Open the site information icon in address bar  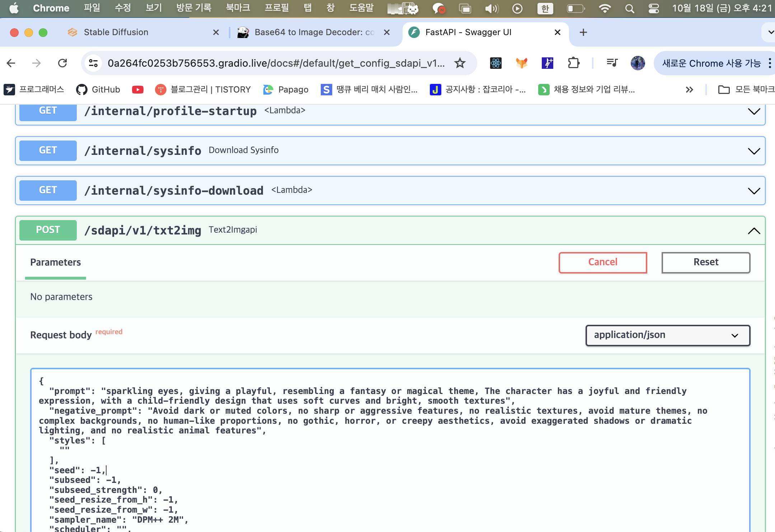pos(93,63)
